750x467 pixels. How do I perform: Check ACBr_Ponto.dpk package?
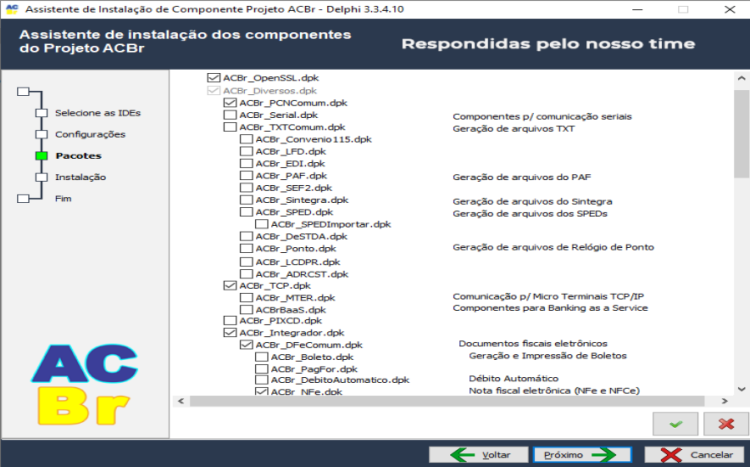tap(246, 248)
